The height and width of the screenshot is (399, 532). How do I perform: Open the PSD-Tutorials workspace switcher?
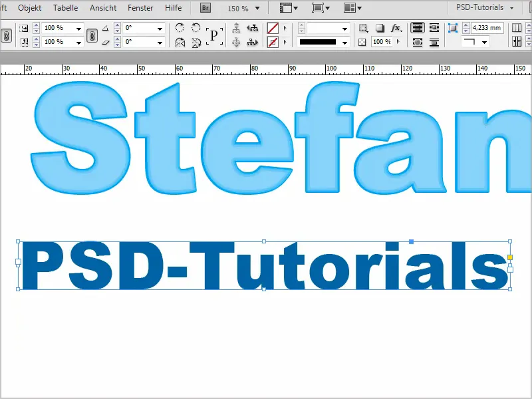pyautogui.click(x=485, y=7)
